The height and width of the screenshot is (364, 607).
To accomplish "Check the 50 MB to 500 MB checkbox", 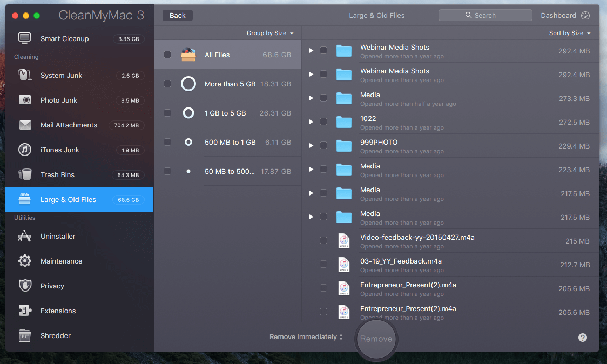I will pos(167,171).
